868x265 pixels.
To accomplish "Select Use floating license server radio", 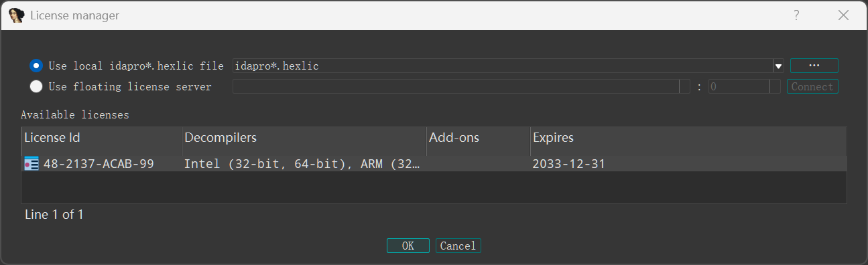I will pyautogui.click(x=36, y=86).
